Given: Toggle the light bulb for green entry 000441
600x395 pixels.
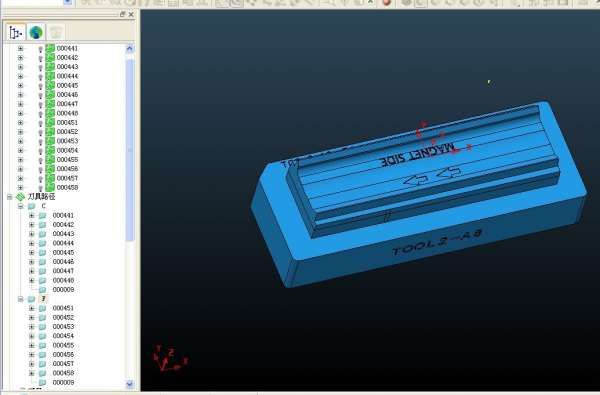Looking at the screenshot, I should 40,49.
